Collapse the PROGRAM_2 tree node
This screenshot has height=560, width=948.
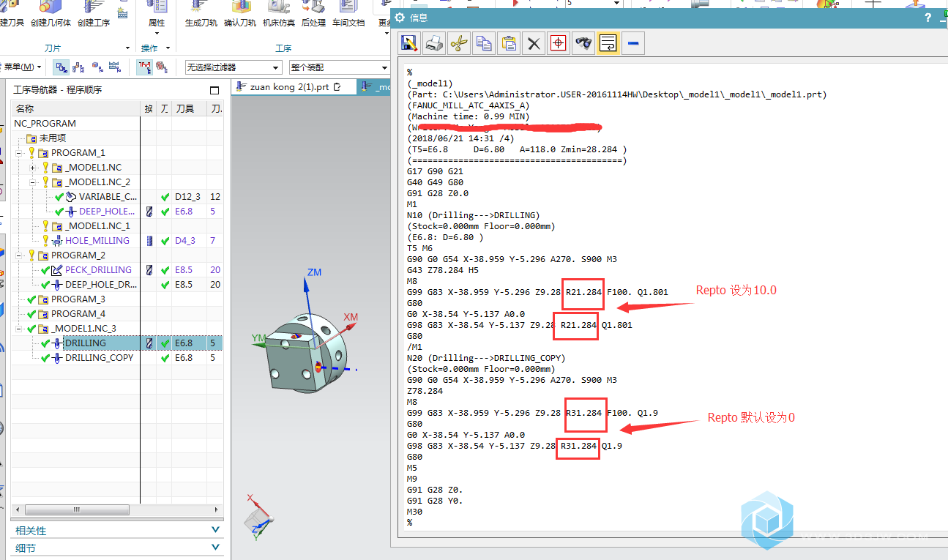click(x=20, y=255)
